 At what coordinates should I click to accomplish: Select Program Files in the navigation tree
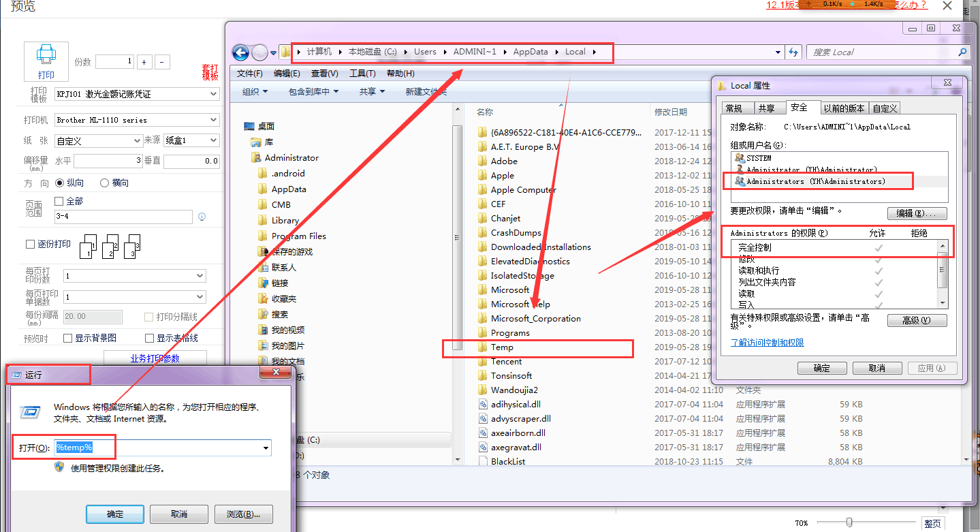pos(298,236)
